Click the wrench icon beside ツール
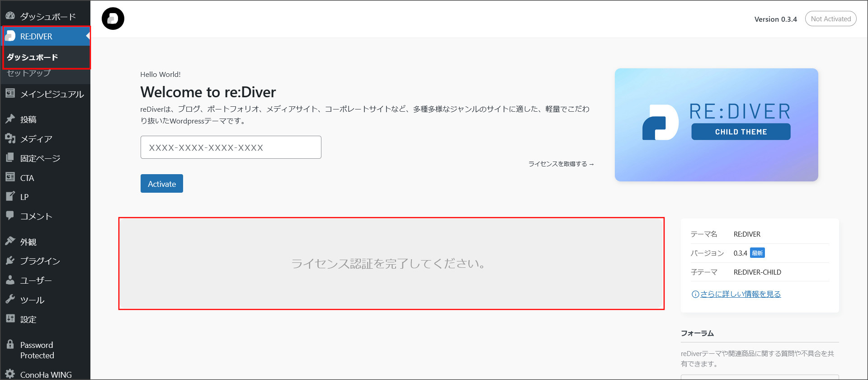The width and height of the screenshot is (868, 380). 10,299
